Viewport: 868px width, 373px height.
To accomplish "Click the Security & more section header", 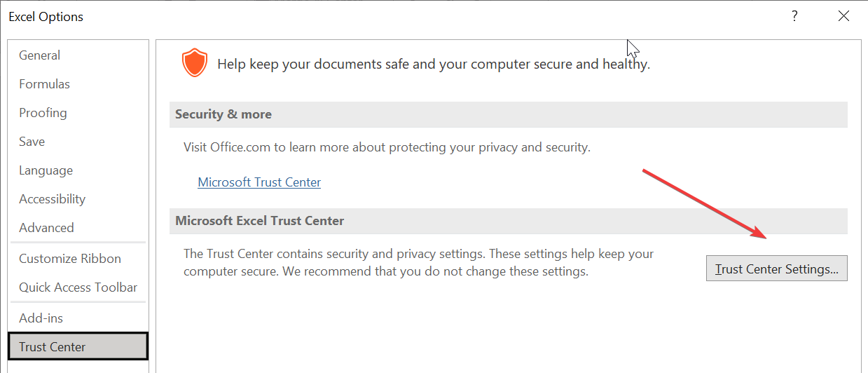I will tap(223, 114).
